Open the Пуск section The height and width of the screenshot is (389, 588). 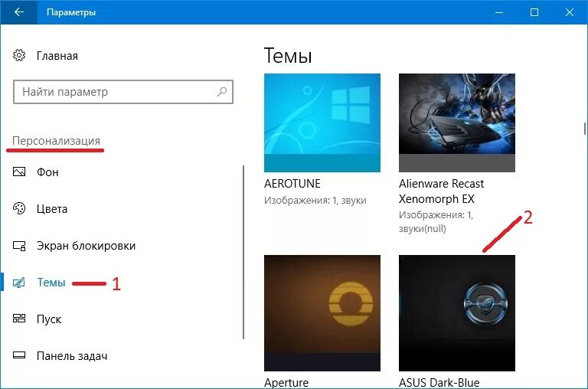(49, 319)
